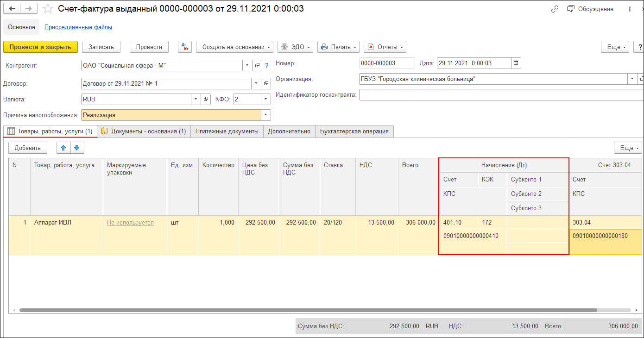Show Дт/Кт accounting entries icon
Viewport: 644px width, 338px height.
click(185, 47)
